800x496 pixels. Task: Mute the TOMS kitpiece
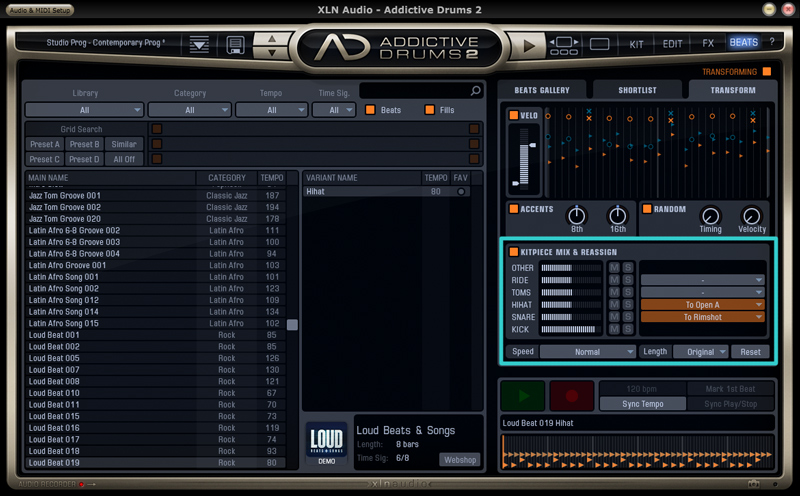(x=614, y=292)
